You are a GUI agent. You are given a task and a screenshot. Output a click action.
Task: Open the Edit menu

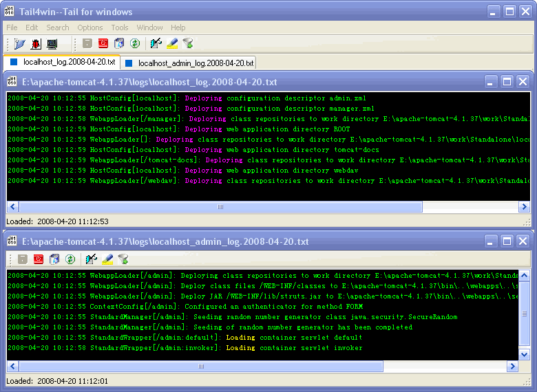coord(32,28)
